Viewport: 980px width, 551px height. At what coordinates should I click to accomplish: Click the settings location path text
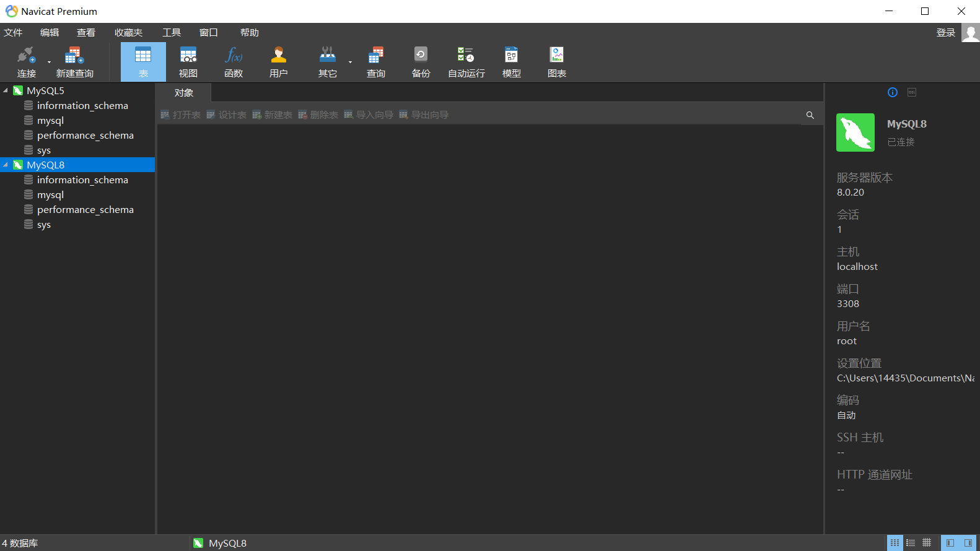pos(906,378)
